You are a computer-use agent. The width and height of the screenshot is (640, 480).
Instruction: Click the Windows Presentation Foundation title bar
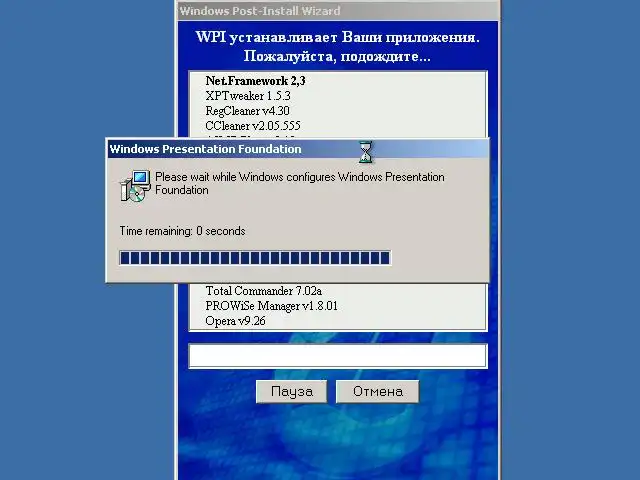pos(297,149)
